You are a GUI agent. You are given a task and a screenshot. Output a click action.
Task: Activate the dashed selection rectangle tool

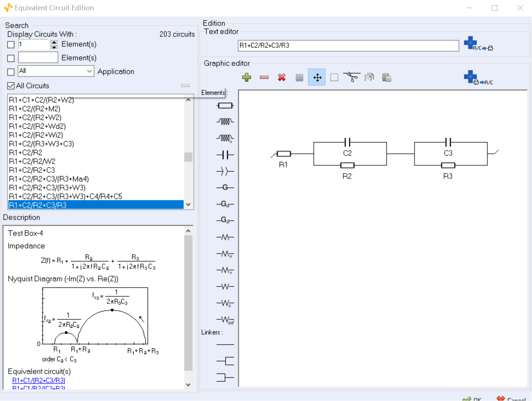pyautogui.click(x=334, y=77)
